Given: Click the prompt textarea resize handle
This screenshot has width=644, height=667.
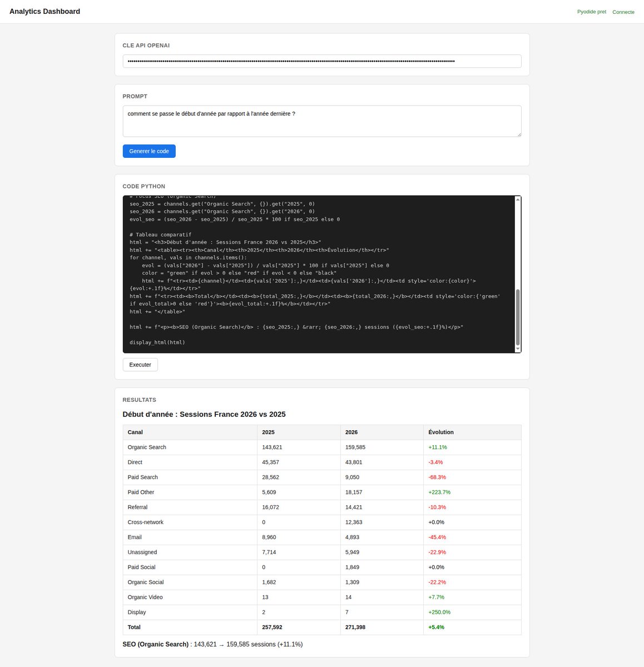Looking at the screenshot, I should click(519, 134).
